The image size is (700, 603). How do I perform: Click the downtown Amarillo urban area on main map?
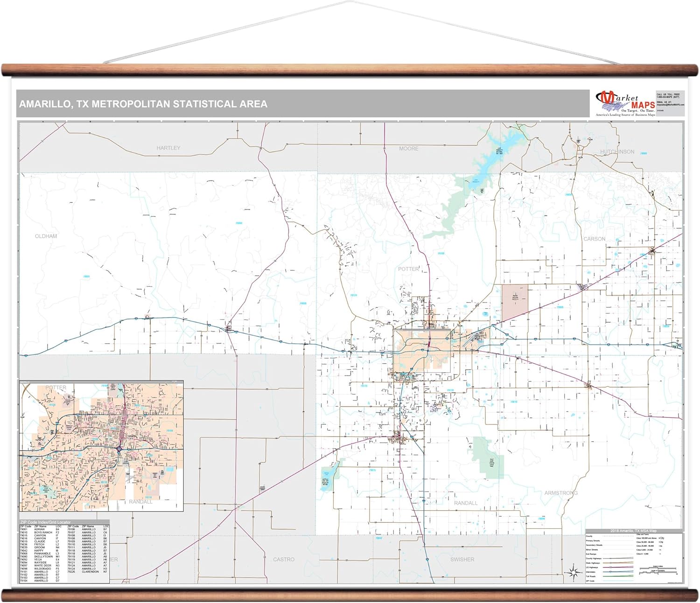(x=422, y=351)
